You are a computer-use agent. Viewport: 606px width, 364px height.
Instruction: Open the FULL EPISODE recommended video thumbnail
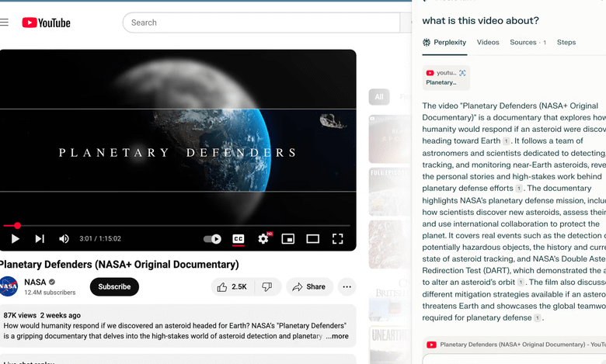(390, 192)
